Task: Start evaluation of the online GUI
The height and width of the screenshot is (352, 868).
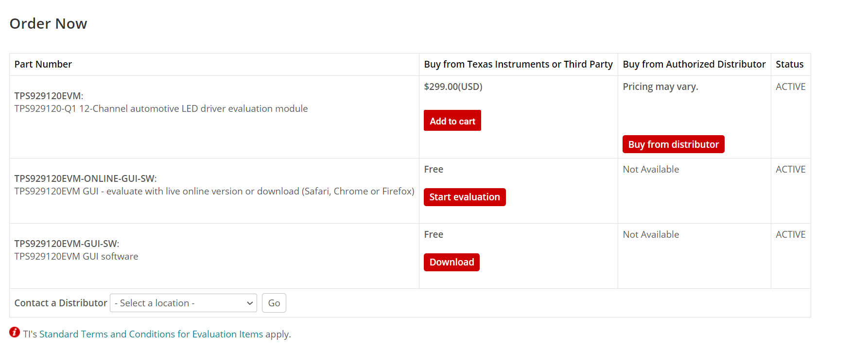Action: tap(465, 197)
